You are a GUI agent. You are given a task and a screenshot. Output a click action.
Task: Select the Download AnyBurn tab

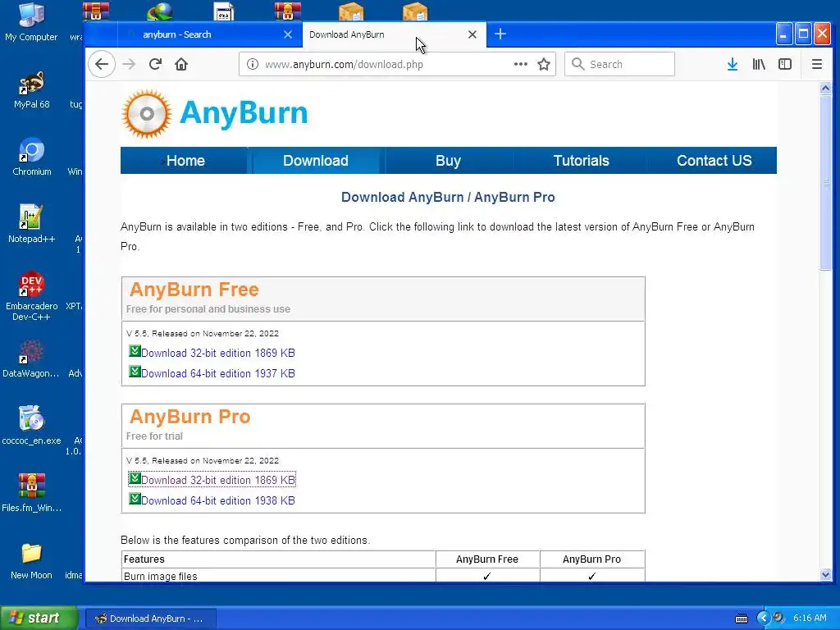(x=395, y=34)
